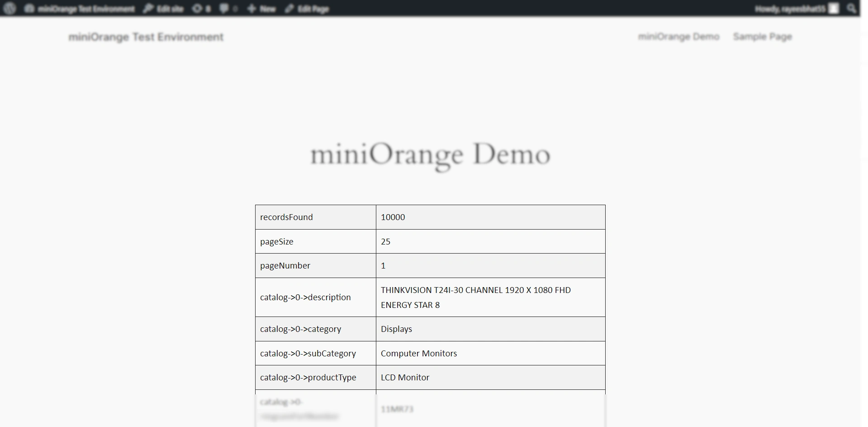Click Edit site in admin bar
The width and height of the screenshot is (868, 427).
point(163,9)
